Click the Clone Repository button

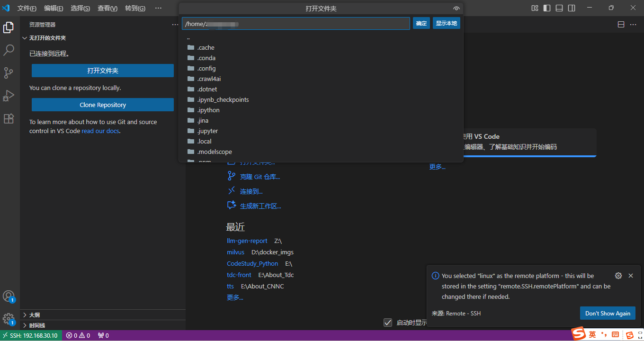coord(103,105)
